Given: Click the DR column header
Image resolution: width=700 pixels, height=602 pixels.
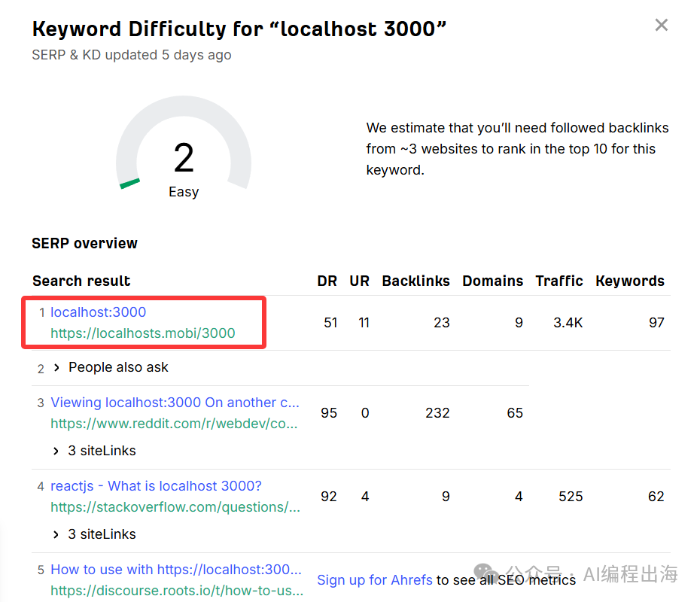Looking at the screenshot, I should 327,281.
